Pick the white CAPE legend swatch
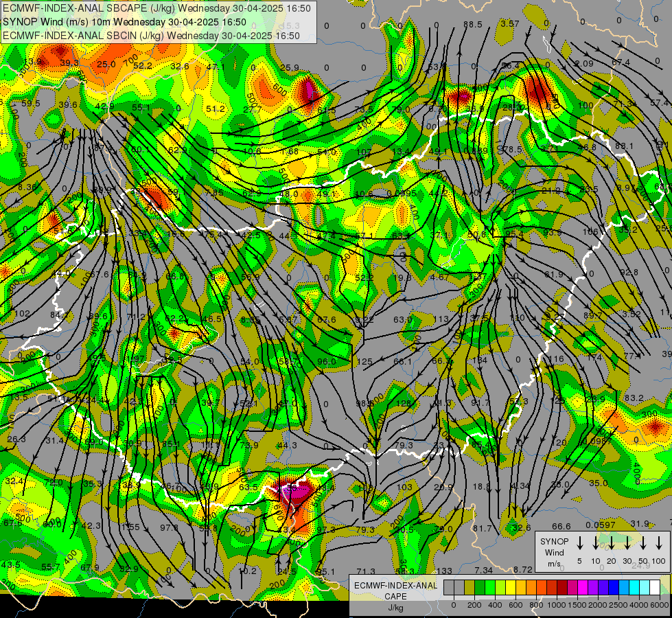This screenshot has width=672, height=618. click(x=654, y=587)
